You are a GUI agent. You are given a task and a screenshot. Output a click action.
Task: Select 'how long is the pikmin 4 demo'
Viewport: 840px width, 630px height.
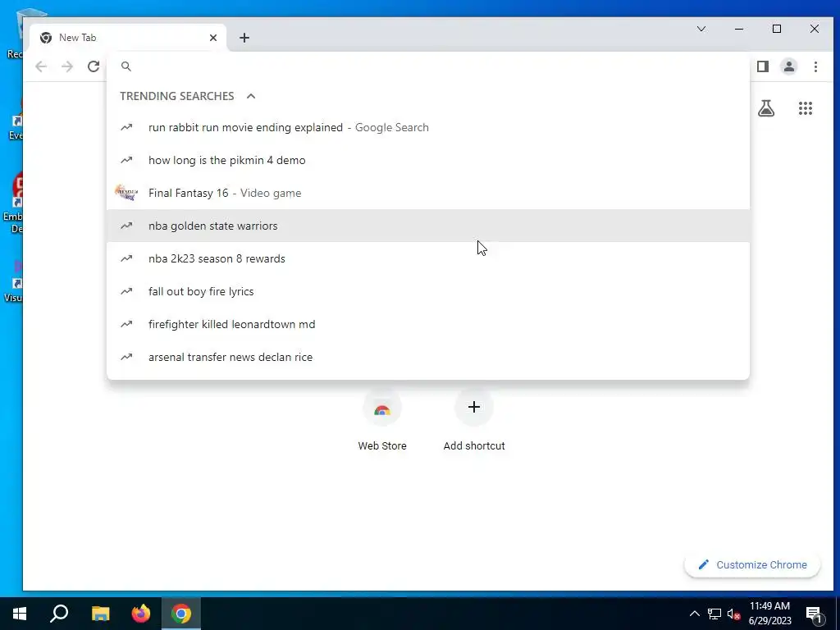click(428, 160)
